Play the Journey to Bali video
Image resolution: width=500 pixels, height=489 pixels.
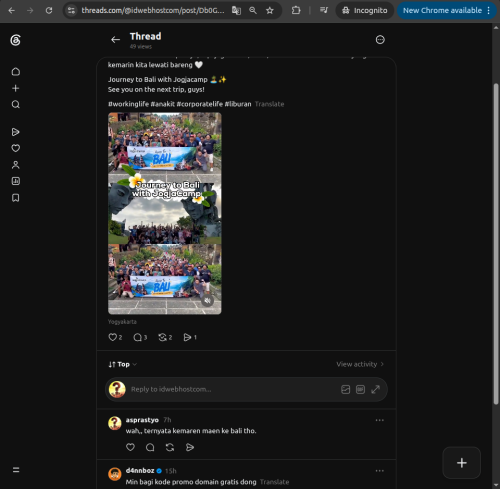tap(165, 213)
